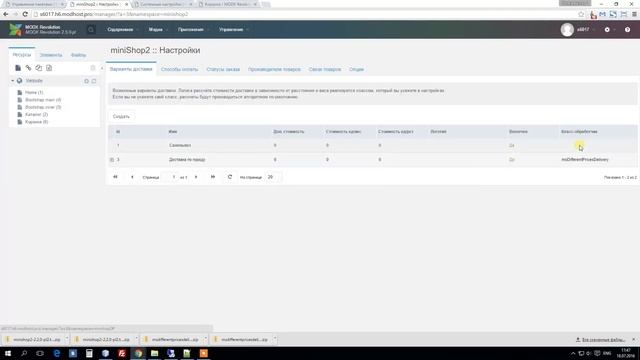Open the show all downloads link

(600, 340)
